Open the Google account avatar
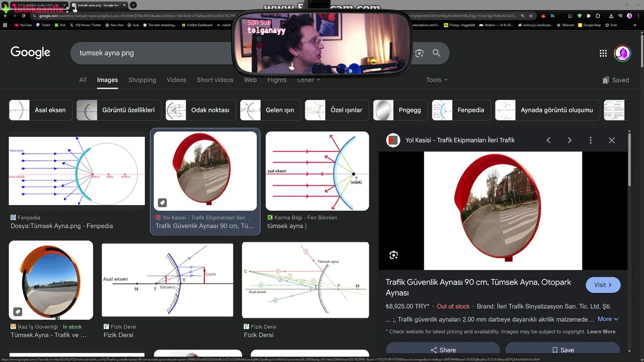 [622, 53]
